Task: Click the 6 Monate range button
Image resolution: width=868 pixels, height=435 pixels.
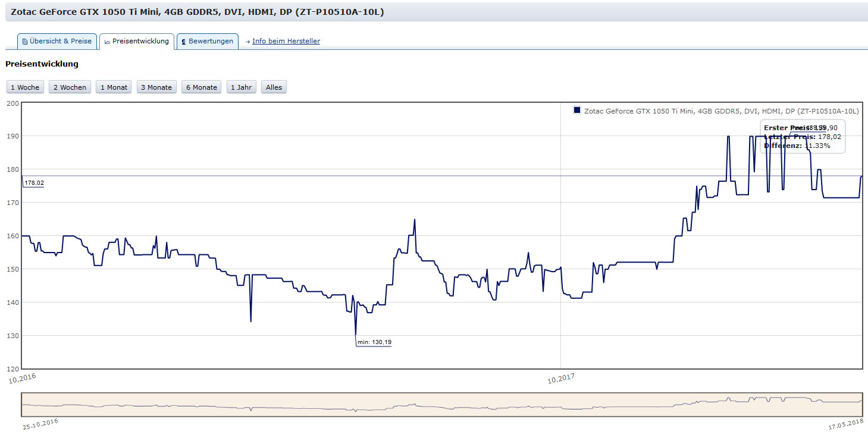Action: pos(202,87)
